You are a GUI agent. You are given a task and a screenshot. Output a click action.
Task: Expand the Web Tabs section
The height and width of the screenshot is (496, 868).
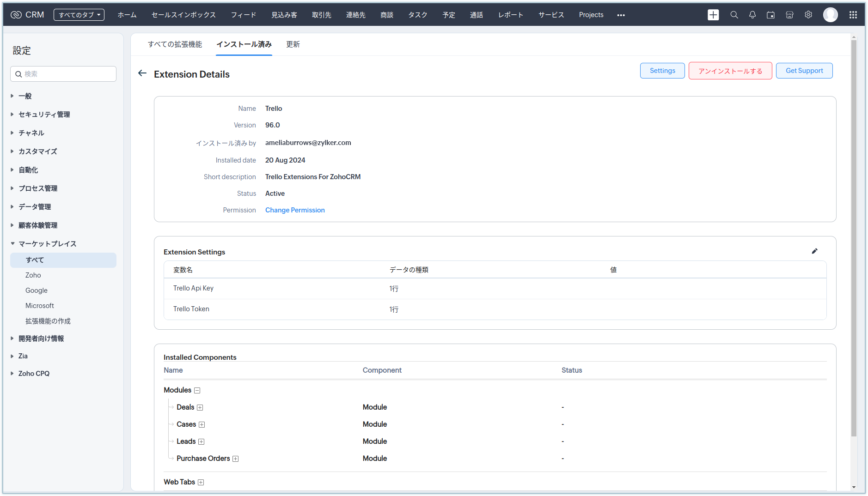coord(201,482)
